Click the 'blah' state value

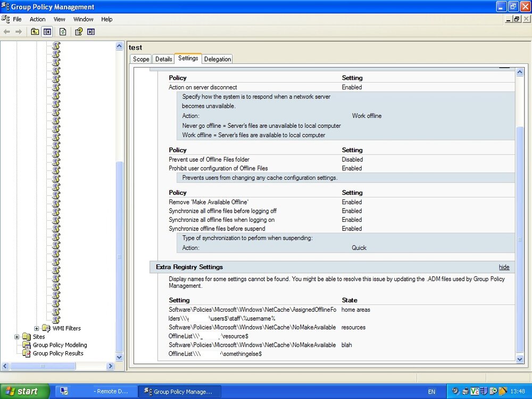pos(346,345)
